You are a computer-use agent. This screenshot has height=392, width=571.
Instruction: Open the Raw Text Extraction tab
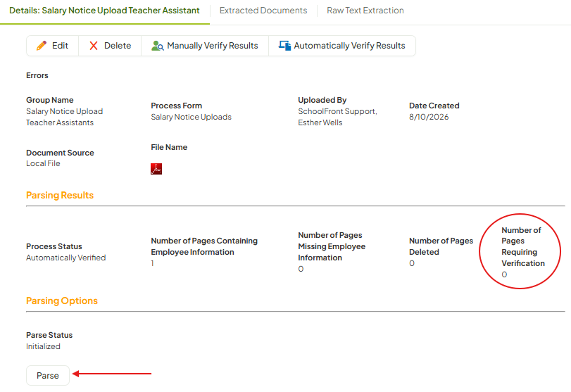[365, 11]
